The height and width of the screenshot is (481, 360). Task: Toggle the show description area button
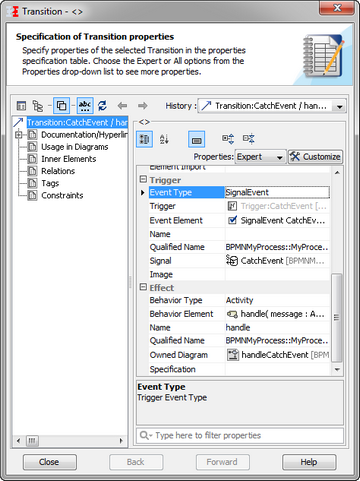click(196, 139)
